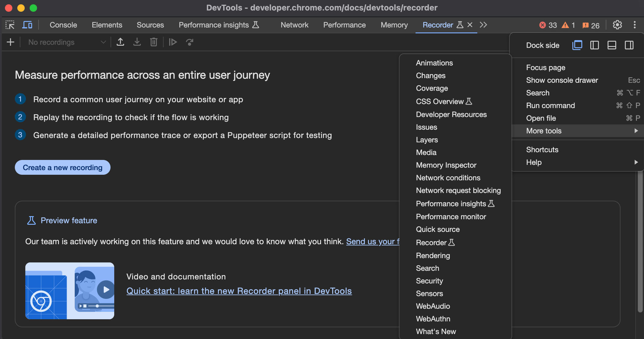
Task: Click Create a new recording button
Action: click(x=63, y=167)
